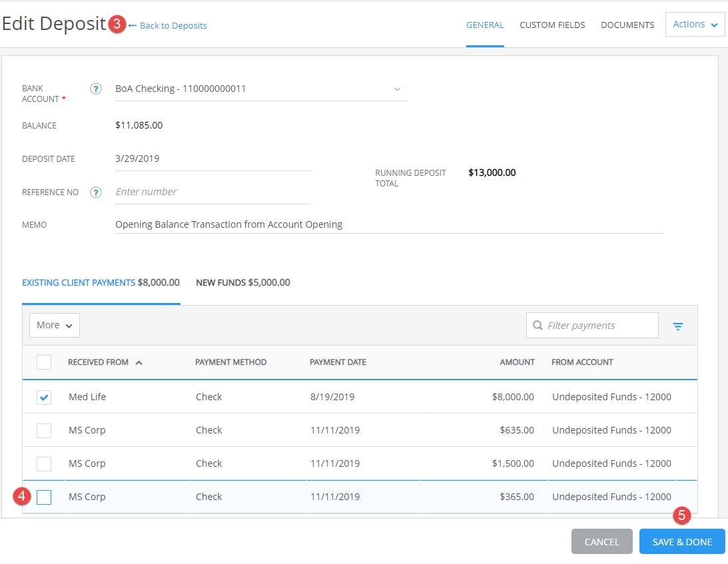Screen dimensions: 728x564
Task: Click the Reference No help icon
Action: point(96,192)
